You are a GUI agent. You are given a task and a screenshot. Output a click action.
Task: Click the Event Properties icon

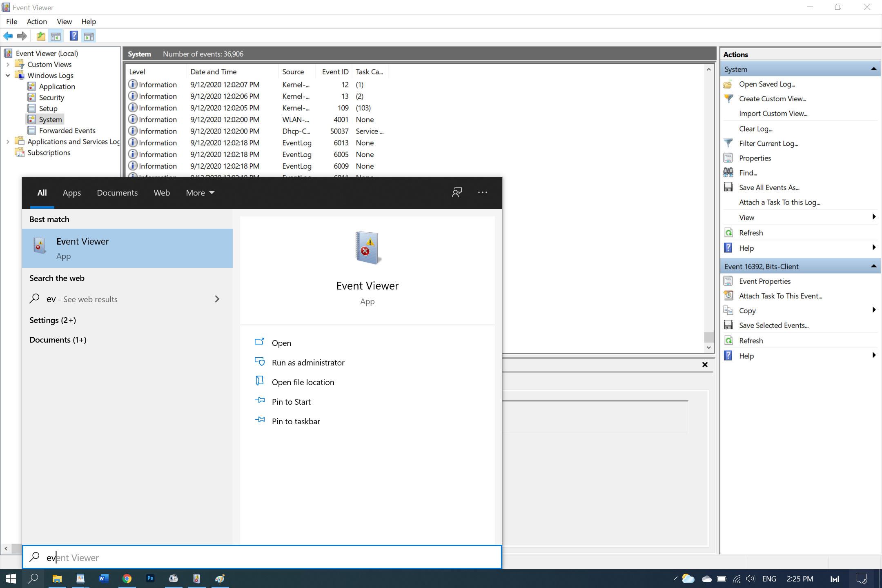(728, 281)
